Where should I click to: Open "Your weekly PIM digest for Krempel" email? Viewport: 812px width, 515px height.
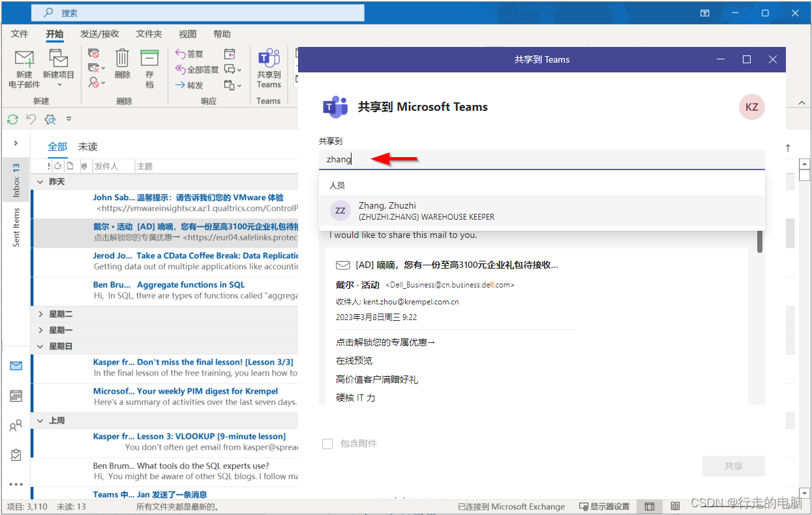click(165, 397)
